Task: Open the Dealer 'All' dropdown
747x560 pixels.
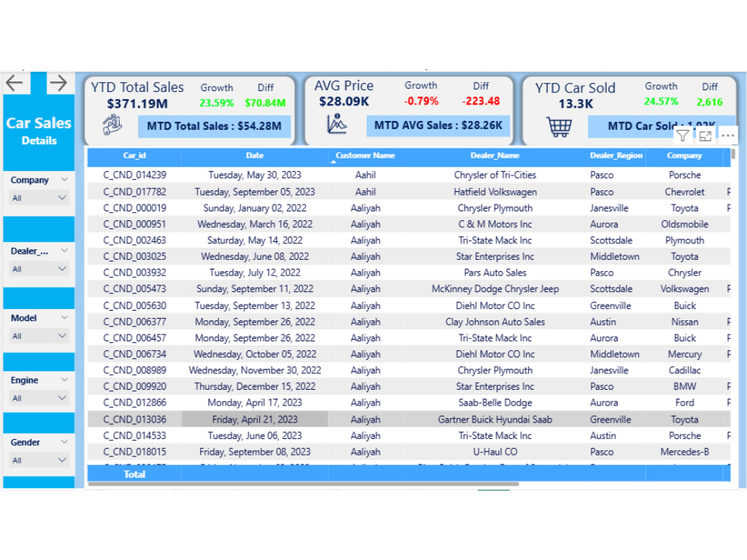Action: (40, 269)
